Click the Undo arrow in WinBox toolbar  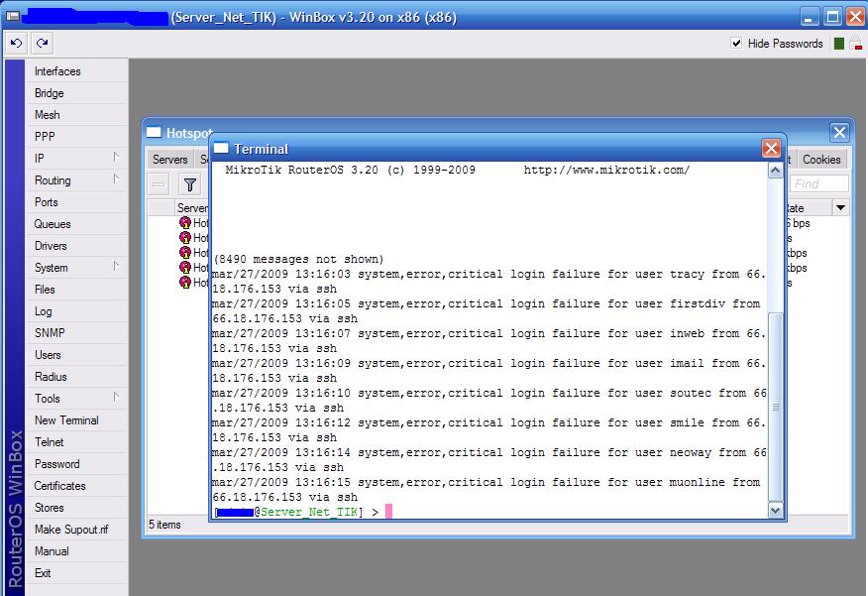(x=17, y=44)
